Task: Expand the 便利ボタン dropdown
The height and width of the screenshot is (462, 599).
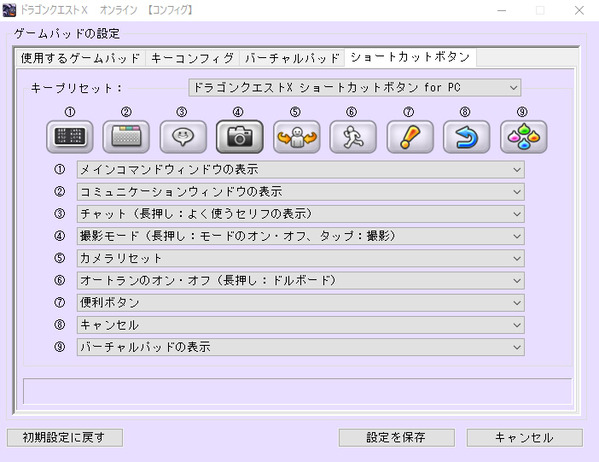Action: [x=301, y=303]
